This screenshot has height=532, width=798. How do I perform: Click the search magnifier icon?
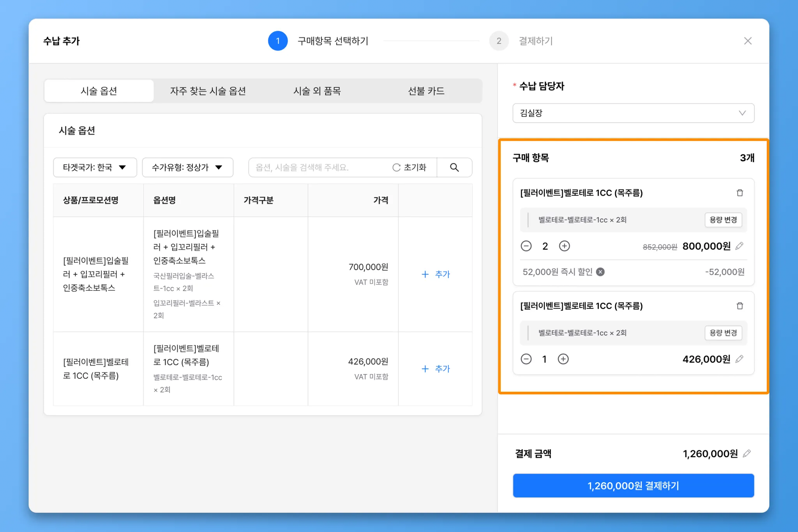tap(454, 167)
